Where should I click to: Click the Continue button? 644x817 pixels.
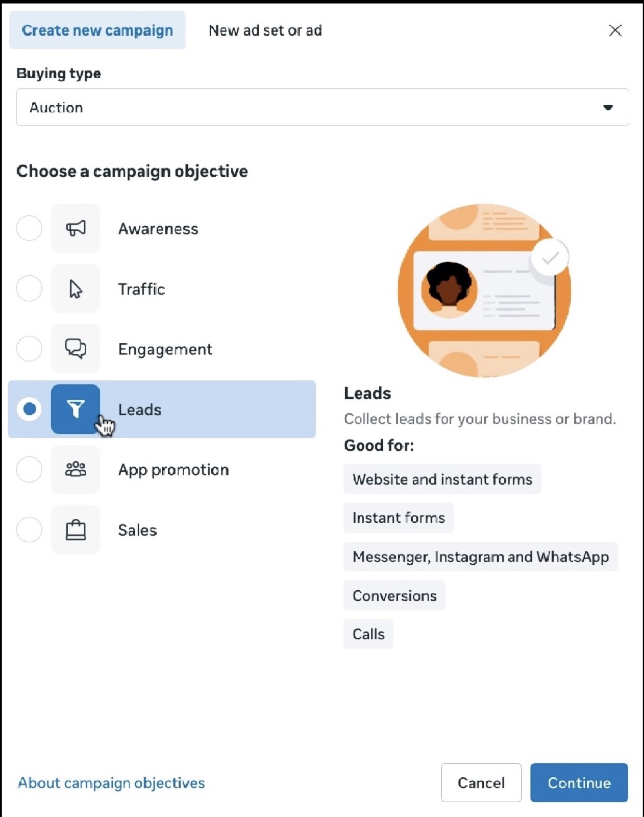tap(579, 783)
